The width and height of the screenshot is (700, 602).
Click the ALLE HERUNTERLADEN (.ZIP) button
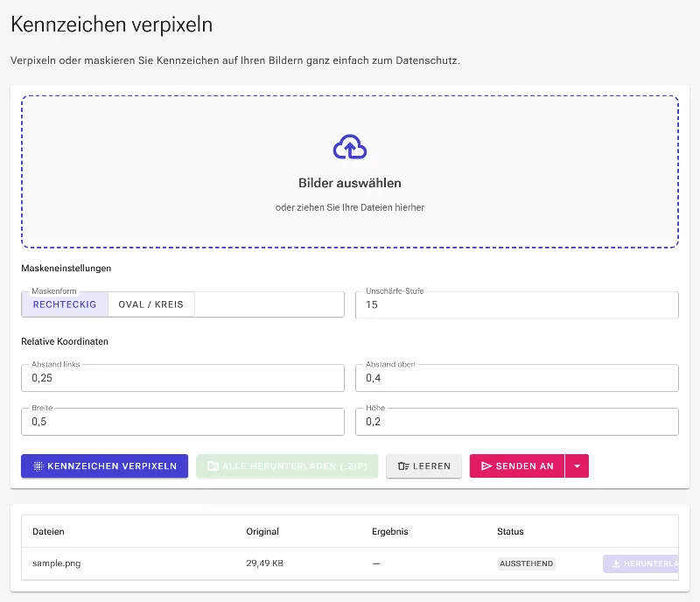pyautogui.click(x=287, y=466)
